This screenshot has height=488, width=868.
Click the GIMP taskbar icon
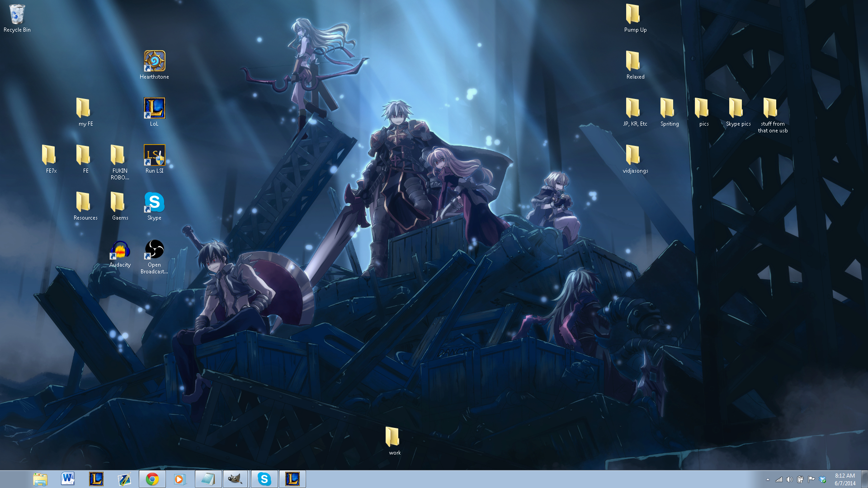(x=235, y=479)
